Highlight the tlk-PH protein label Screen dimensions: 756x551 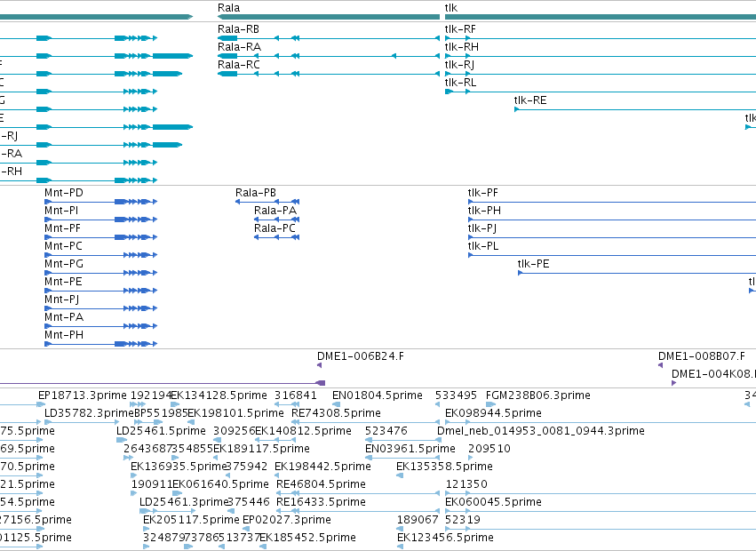(x=484, y=211)
